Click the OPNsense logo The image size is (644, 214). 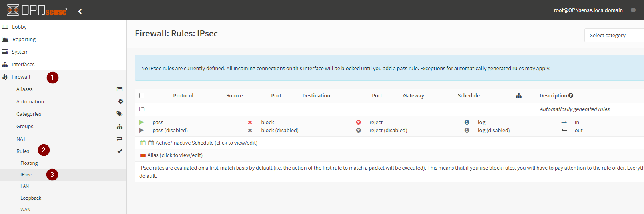click(x=37, y=10)
